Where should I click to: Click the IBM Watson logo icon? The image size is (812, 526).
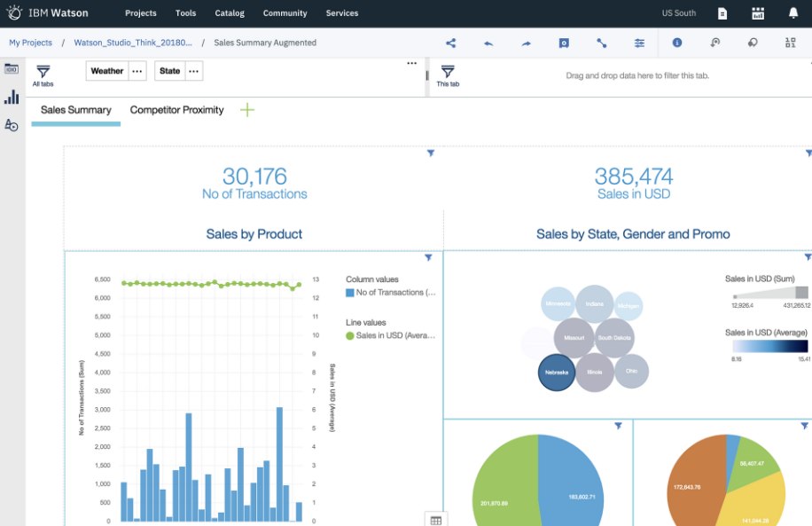pos(14,12)
